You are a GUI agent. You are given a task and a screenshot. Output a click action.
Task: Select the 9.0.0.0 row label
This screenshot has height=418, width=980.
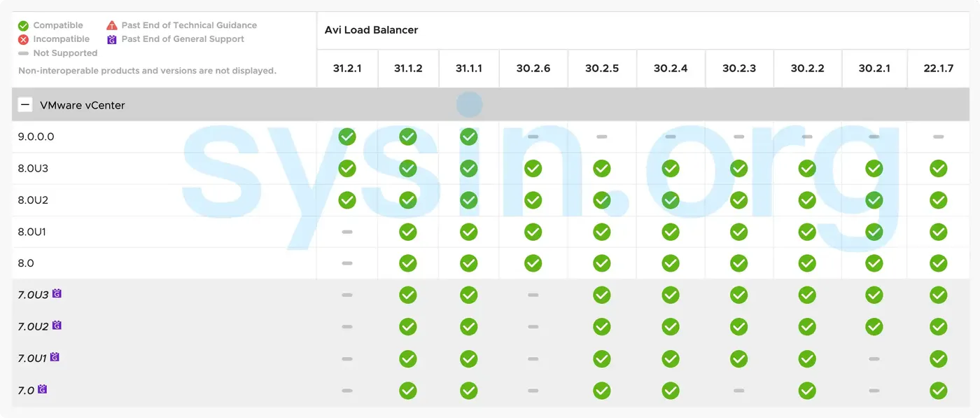click(x=36, y=136)
